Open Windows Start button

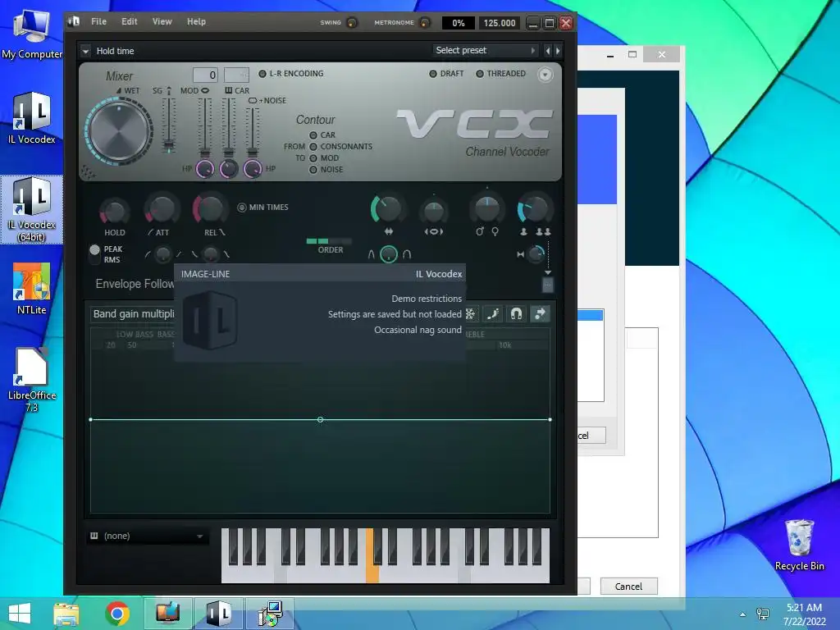[x=20, y=614]
